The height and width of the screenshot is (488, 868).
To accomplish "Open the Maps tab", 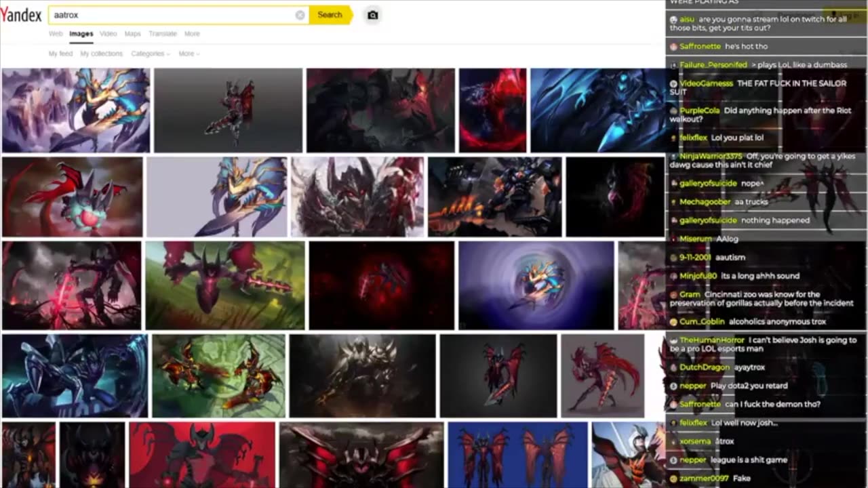I will pos(133,34).
